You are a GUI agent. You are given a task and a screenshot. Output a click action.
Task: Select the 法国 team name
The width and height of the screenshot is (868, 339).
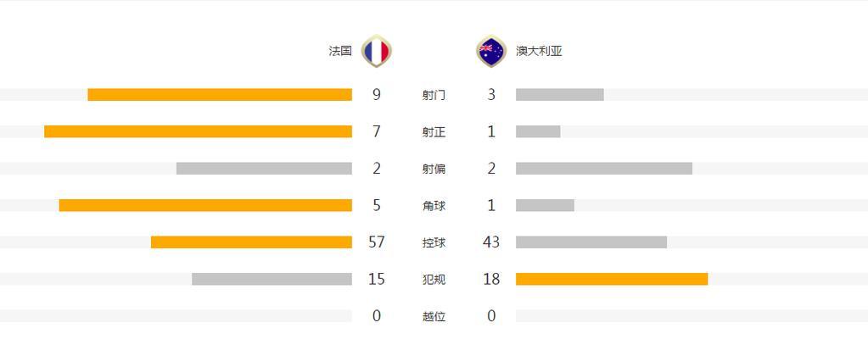[340, 52]
